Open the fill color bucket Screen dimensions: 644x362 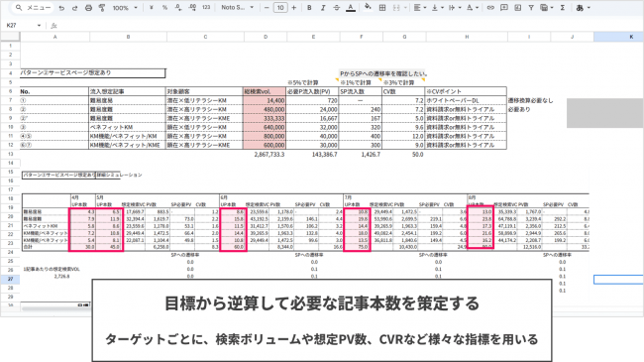click(x=368, y=7)
